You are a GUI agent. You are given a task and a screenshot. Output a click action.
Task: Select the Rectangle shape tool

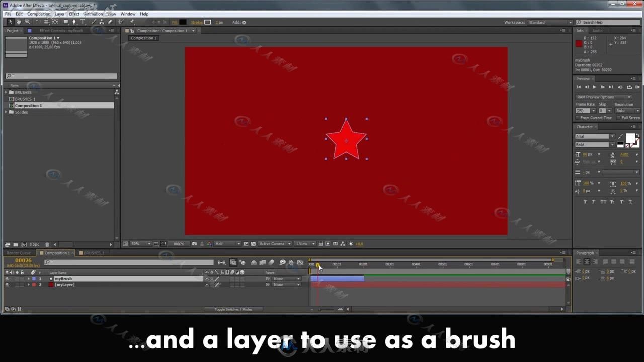[x=66, y=22]
